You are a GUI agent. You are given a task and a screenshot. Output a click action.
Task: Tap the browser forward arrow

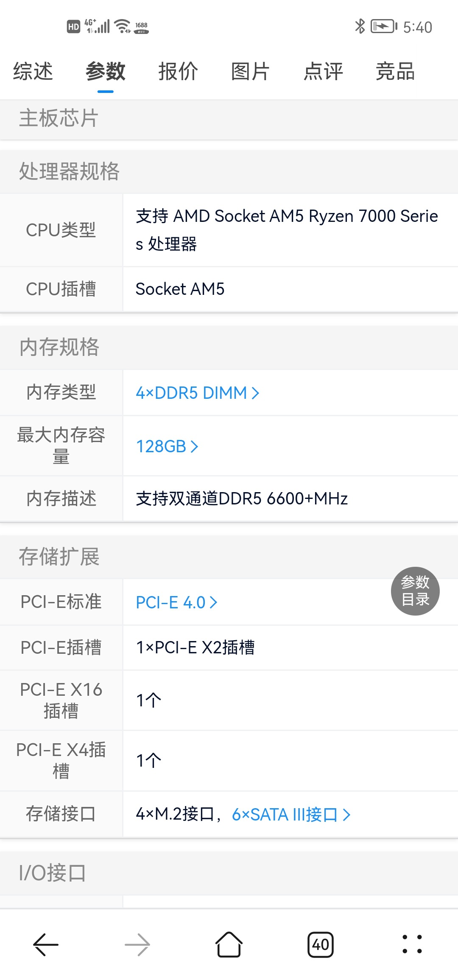click(x=137, y=945)
